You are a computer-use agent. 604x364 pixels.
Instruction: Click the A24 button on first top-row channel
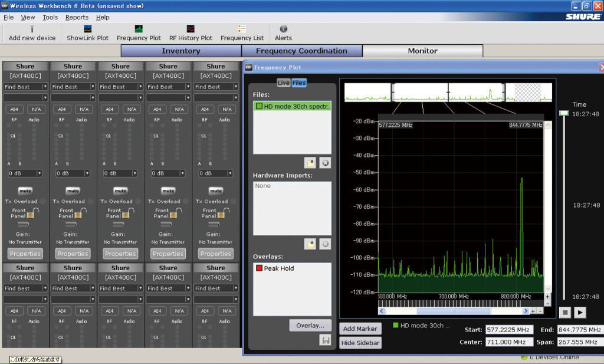(x=14, y=109)
